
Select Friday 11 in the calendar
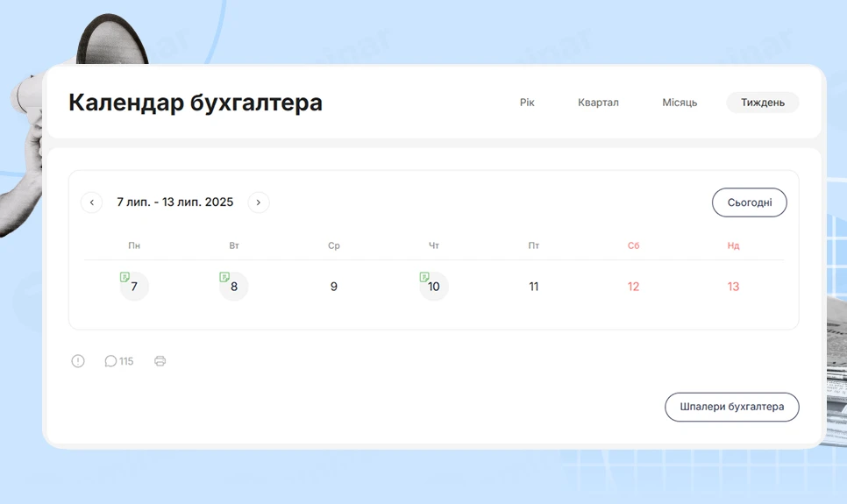click(x=534, y=287)
